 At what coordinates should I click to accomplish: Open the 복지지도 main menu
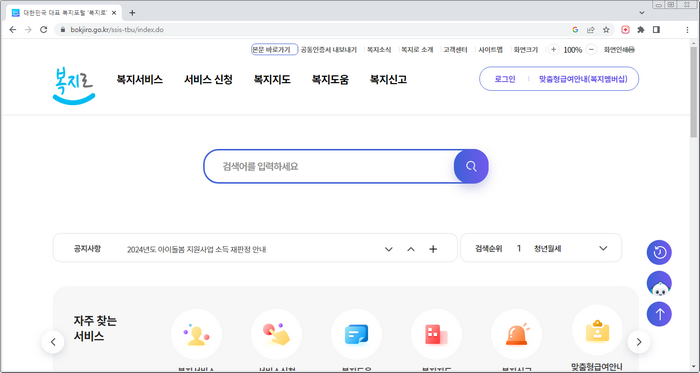272,80
